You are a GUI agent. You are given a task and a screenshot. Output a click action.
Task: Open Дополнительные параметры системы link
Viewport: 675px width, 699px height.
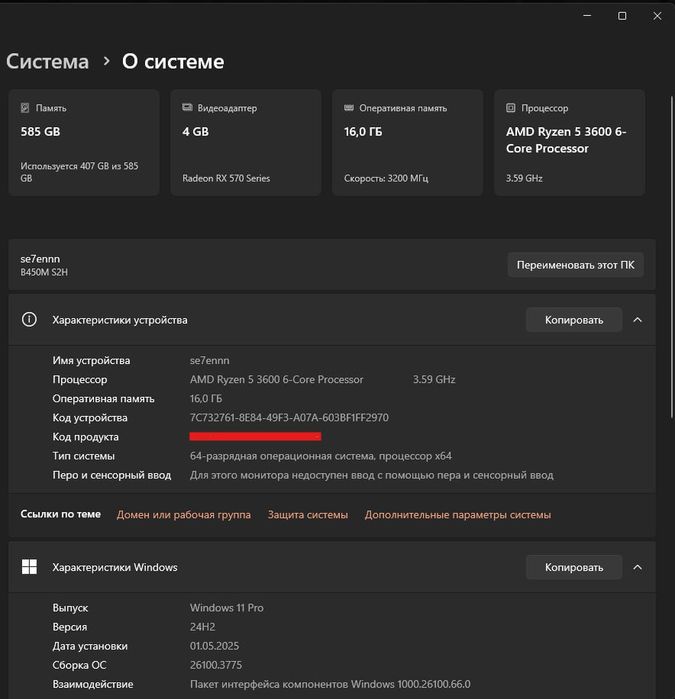(457, 515)
